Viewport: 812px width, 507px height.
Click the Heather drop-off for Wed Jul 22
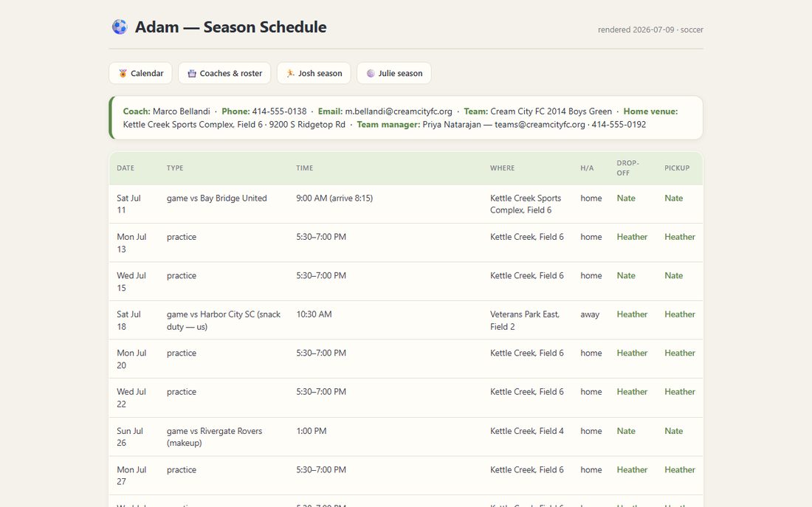point(632,392)
